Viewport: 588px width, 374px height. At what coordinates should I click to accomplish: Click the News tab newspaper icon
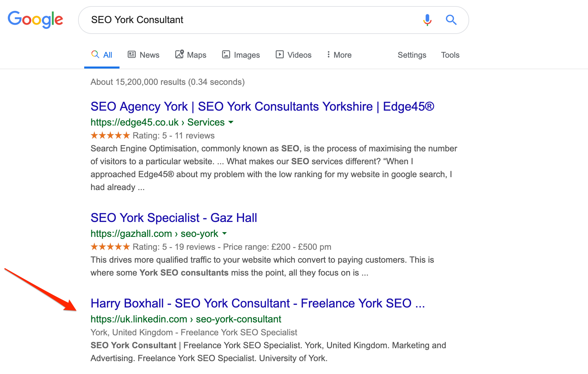pos(132,55)
